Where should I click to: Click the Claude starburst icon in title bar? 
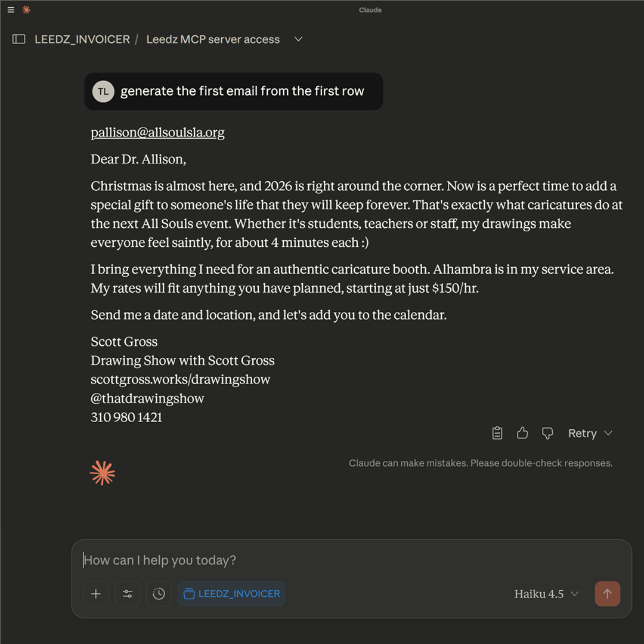point(26,10)
